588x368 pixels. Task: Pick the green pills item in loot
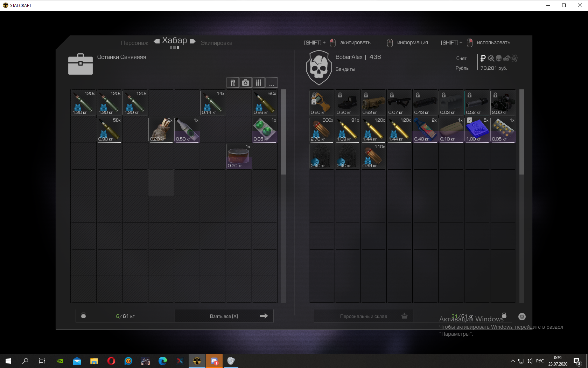265,129
